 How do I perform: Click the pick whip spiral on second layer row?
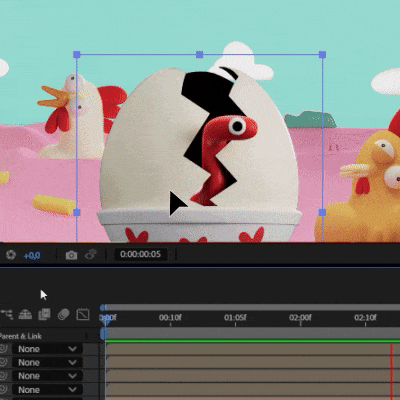click(x=4, y=362)
